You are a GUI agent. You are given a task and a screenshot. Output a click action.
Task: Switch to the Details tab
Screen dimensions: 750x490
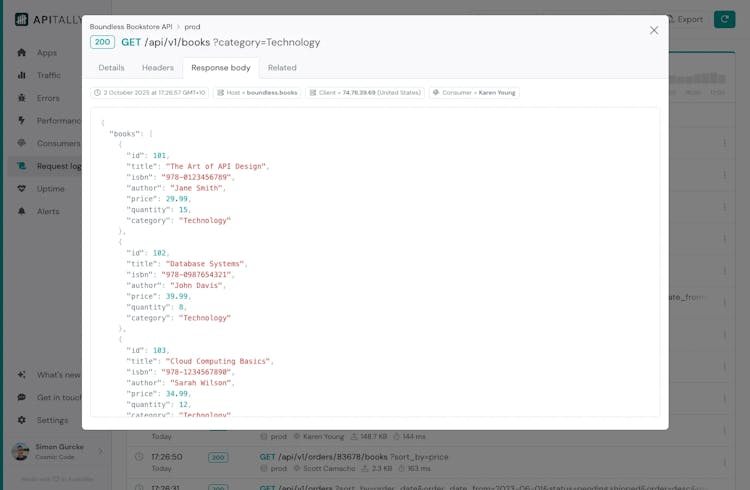point(111,68)
